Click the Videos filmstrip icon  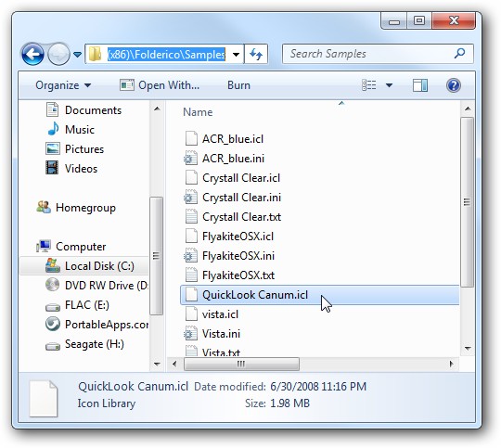click(x=52, y=168)
